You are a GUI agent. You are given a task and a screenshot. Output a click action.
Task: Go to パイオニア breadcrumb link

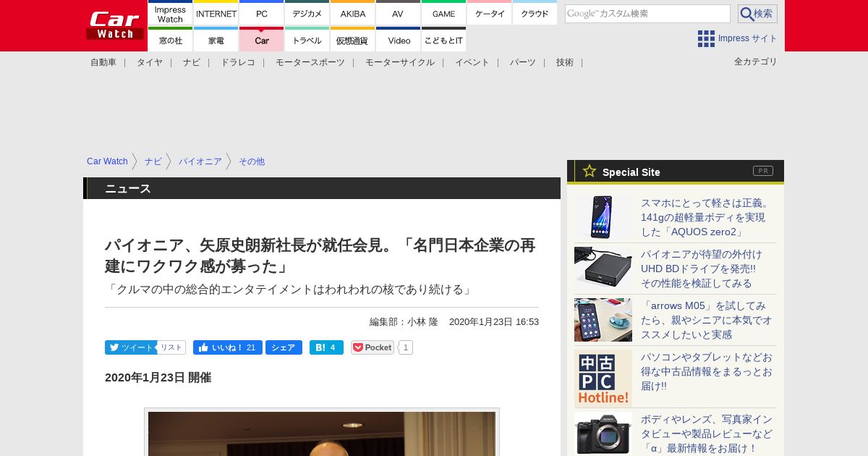point(200,161)
